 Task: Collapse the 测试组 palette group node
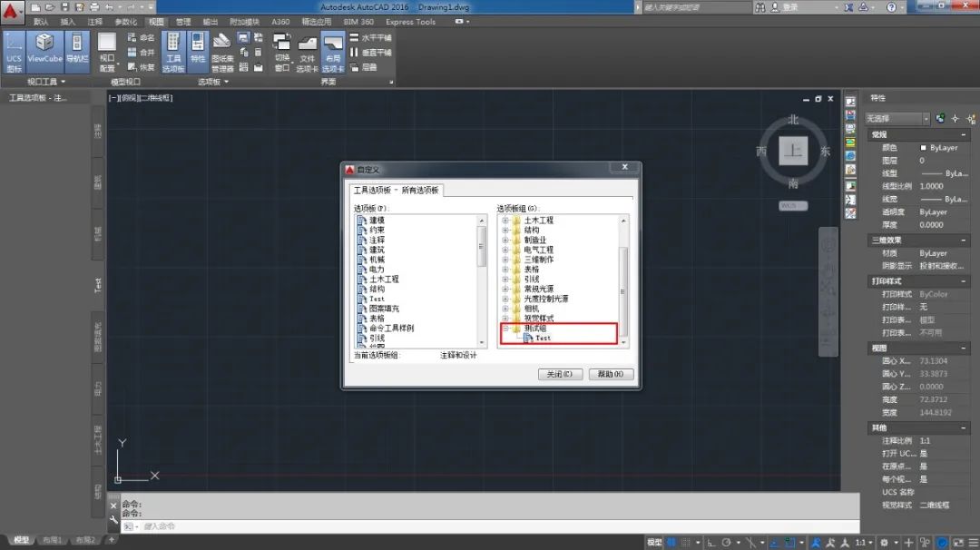click(x=506, y=329)
